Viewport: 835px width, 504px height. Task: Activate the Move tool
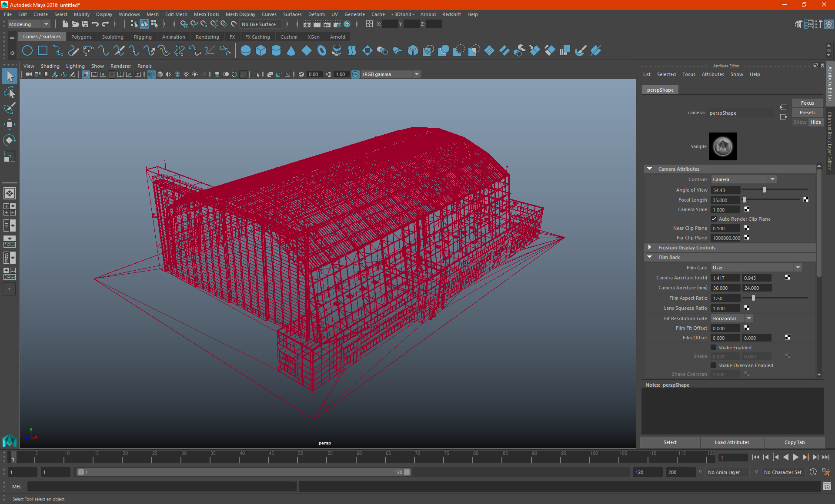pos(10,124)
